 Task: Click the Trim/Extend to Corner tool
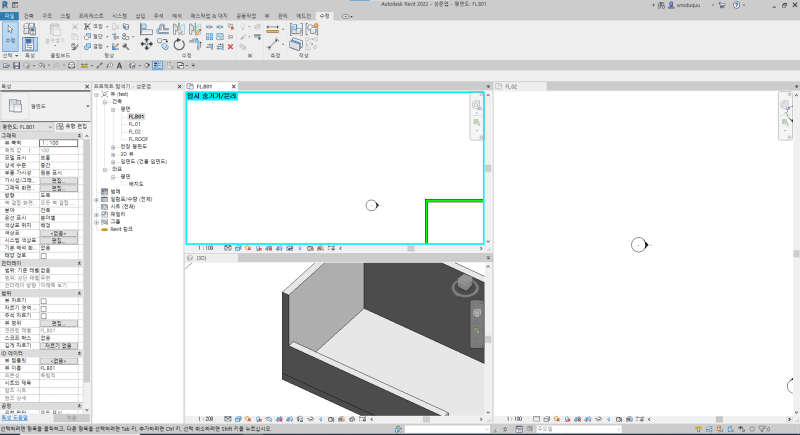[x=195, y=44]
